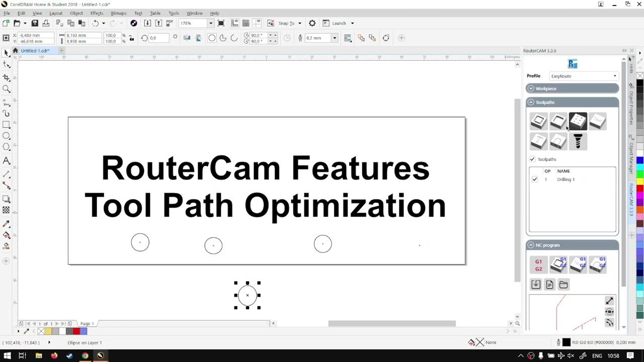Select the Crop tool

point(6,77)
